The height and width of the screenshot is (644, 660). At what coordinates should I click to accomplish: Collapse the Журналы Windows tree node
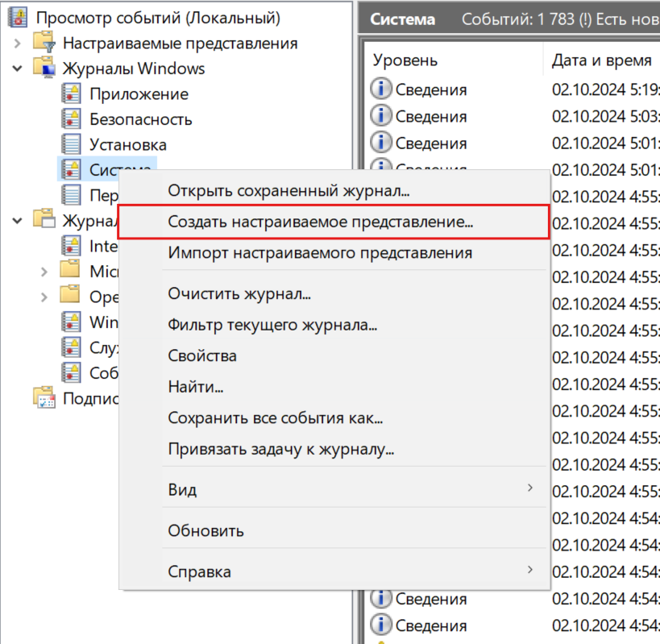point(18,69)
